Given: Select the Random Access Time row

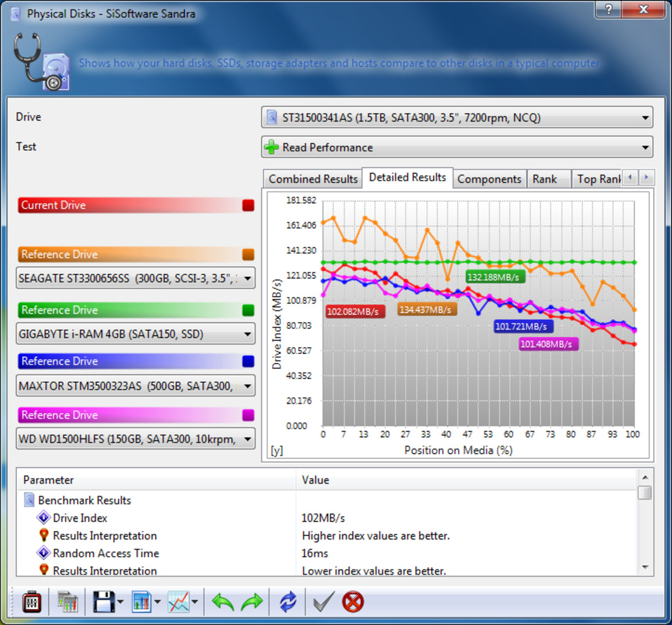Looking at the screenshot, I should click(328, 553).
